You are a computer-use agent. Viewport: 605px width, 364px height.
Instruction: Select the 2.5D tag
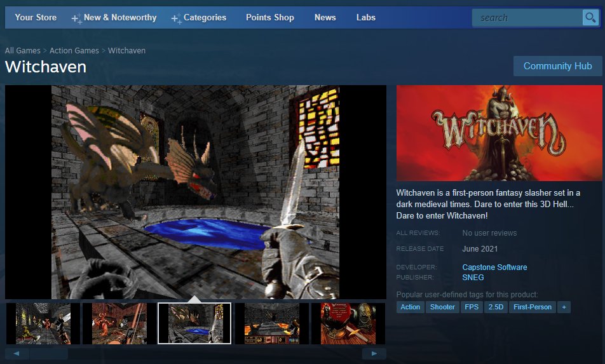tap(496, 307)
